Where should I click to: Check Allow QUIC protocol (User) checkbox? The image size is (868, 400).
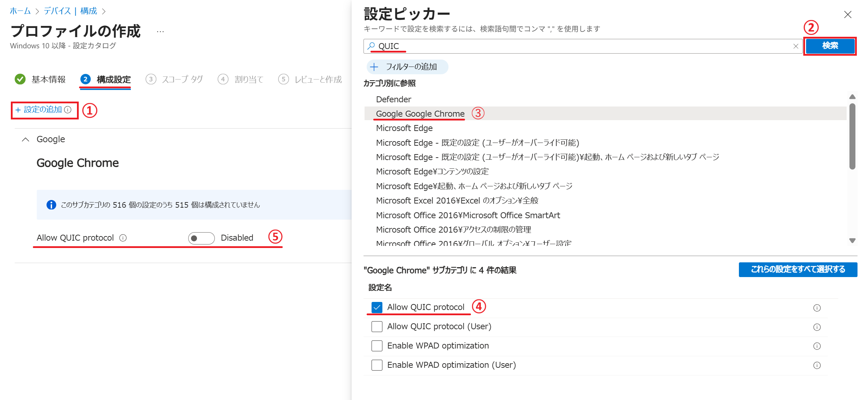pos(377,326)
